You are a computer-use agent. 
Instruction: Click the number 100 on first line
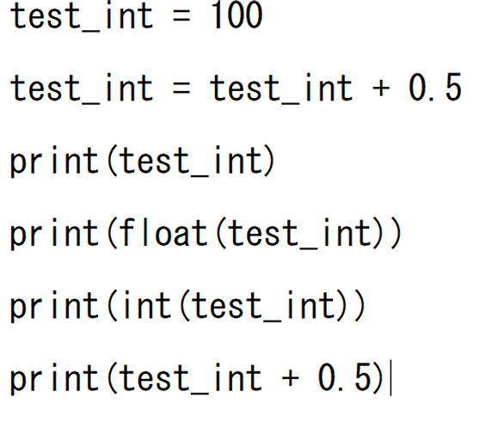[237, 15]
